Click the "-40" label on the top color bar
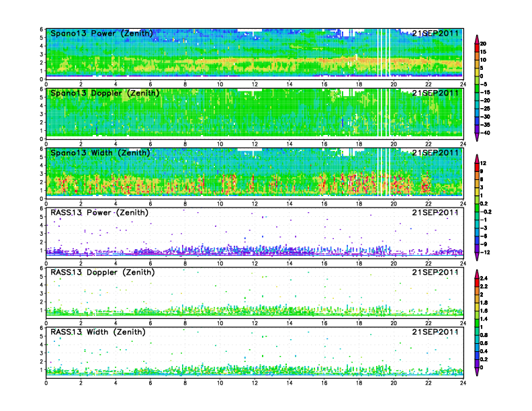The width and height of the screenshot is (532, 411). coord(485,133)
